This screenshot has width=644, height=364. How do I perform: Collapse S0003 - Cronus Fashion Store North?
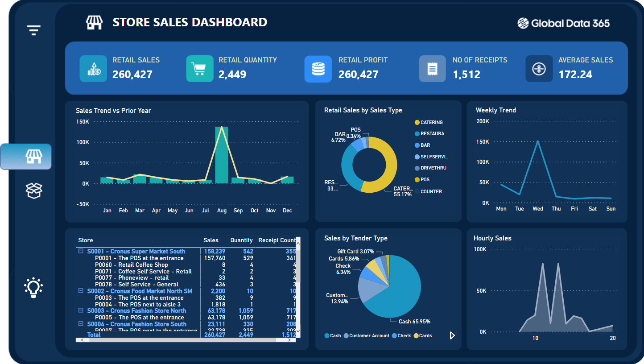[81, 310]
